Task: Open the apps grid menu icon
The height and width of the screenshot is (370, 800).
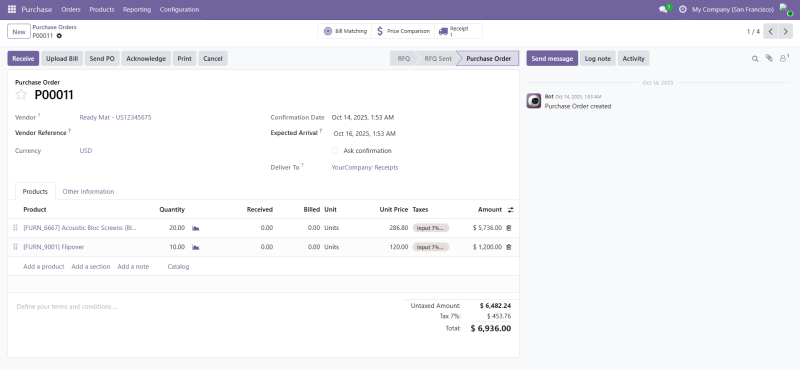Action: [12, 9]
